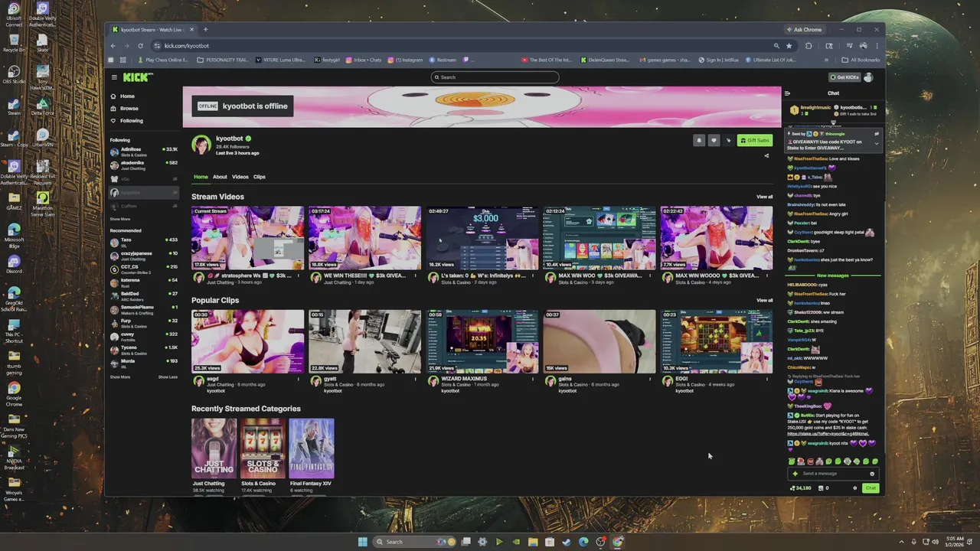Switch to the About tab

tap(220, 177)
